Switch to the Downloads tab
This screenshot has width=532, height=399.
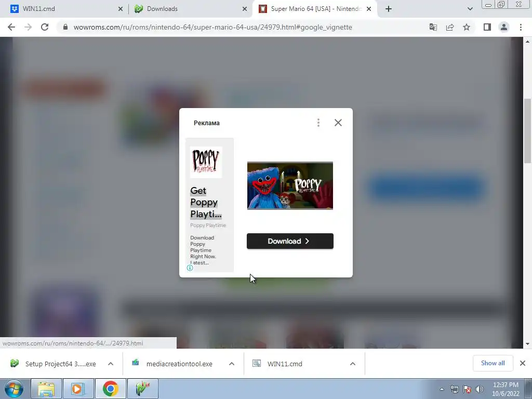[190, 9]
